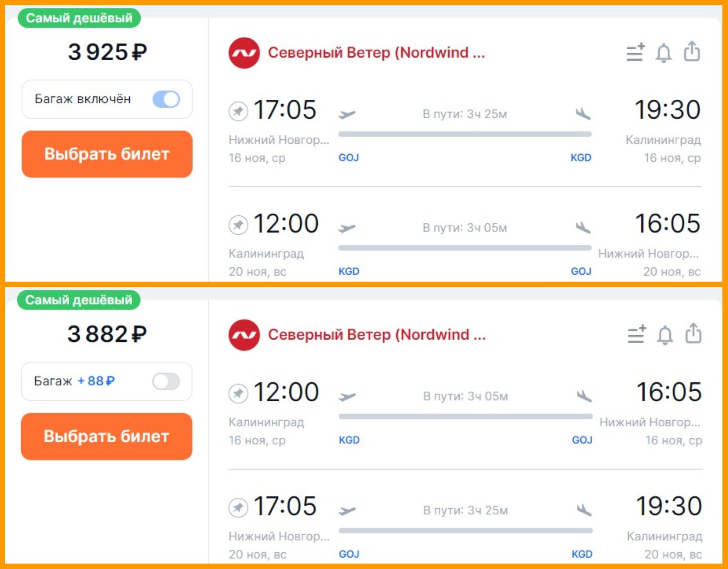
Task: Click the top 'Самый дешёвый' green badge
Action: point(79,18)
